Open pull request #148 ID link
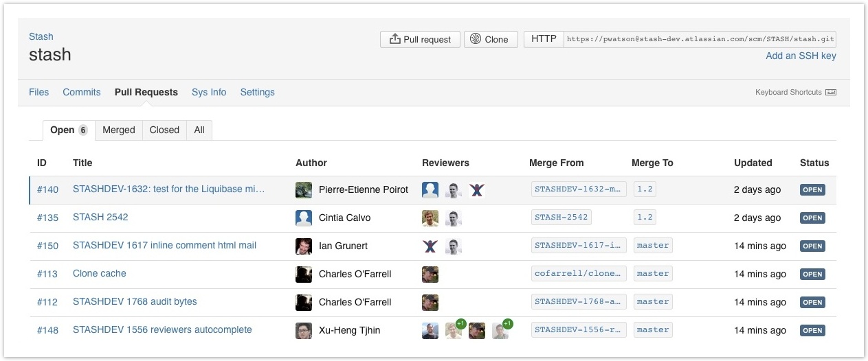868x361 pixels. point(47,330)
